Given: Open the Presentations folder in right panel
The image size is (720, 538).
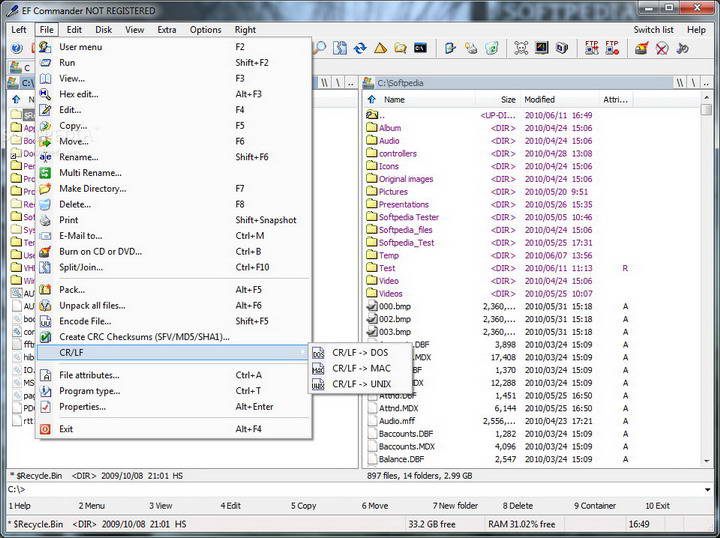Looking at the screenshot, I should (x=404, y=205).
